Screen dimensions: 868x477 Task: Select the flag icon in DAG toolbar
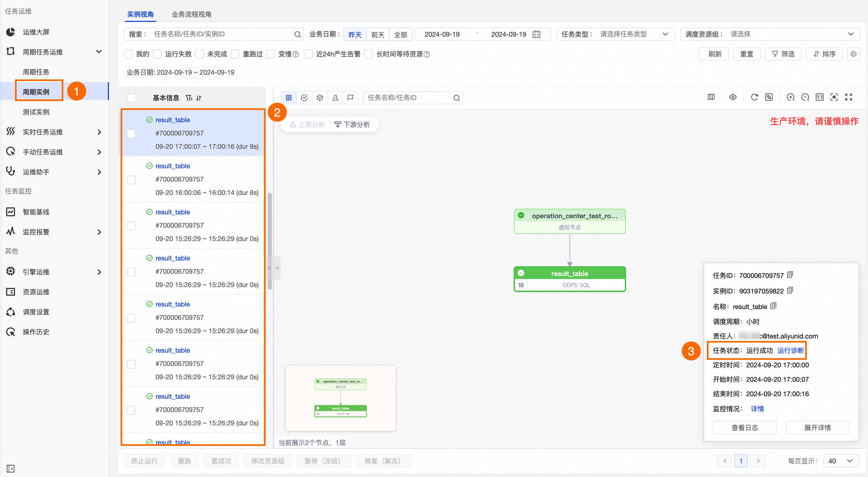click(350, 98)
